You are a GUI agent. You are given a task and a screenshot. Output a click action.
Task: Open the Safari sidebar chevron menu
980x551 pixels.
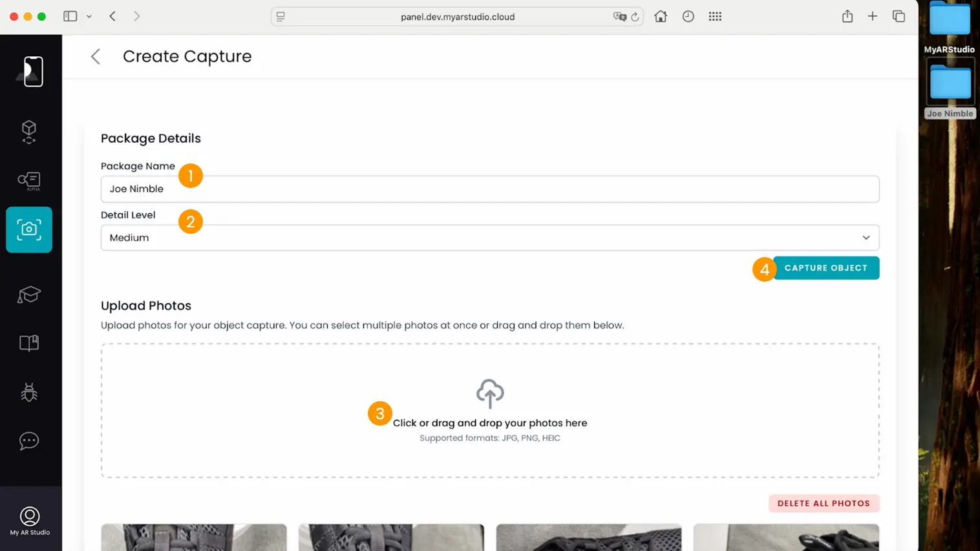89,17
